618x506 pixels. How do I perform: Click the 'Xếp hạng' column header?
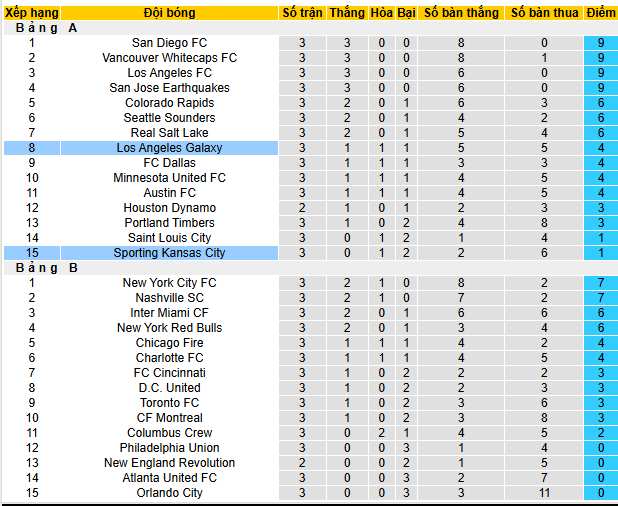point(31,13)
